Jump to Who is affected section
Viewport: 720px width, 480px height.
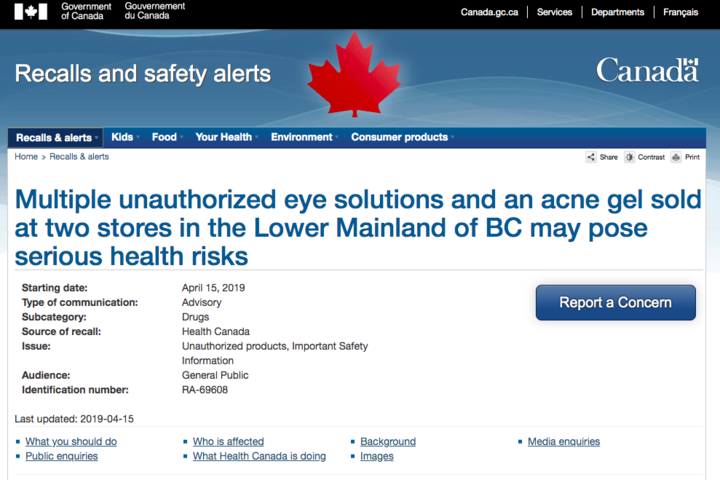[228, 441]
